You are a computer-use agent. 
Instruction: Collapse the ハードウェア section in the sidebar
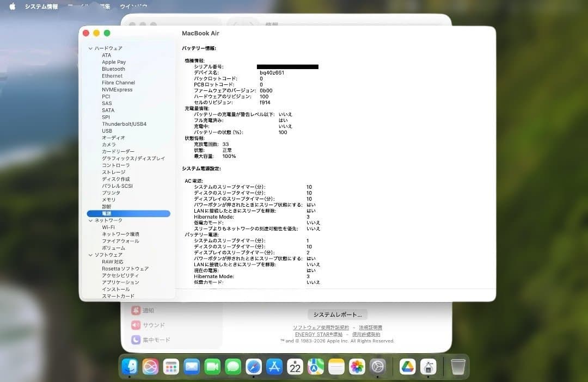tap(90, 48)
